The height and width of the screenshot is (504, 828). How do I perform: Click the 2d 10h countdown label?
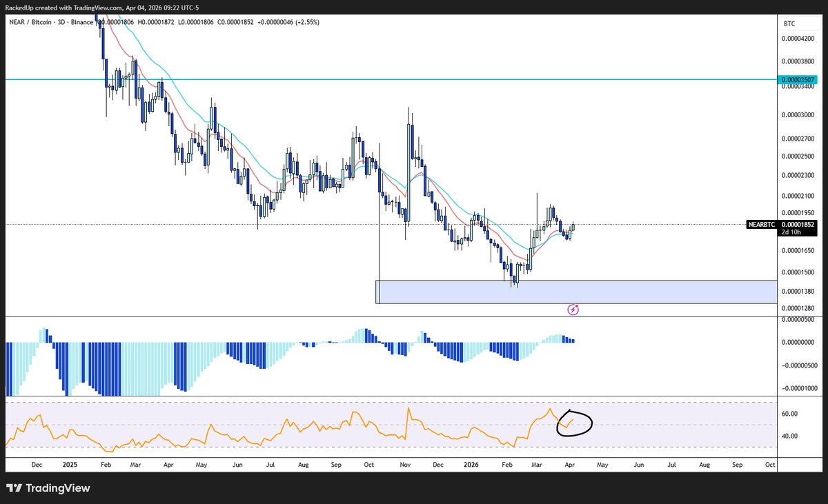[x=790, y=232]
